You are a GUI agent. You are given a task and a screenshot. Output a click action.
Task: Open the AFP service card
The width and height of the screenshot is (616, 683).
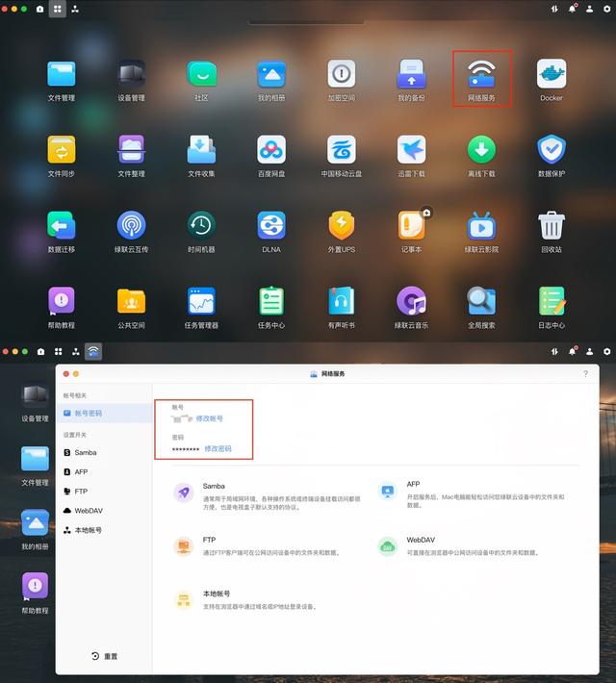472,494
